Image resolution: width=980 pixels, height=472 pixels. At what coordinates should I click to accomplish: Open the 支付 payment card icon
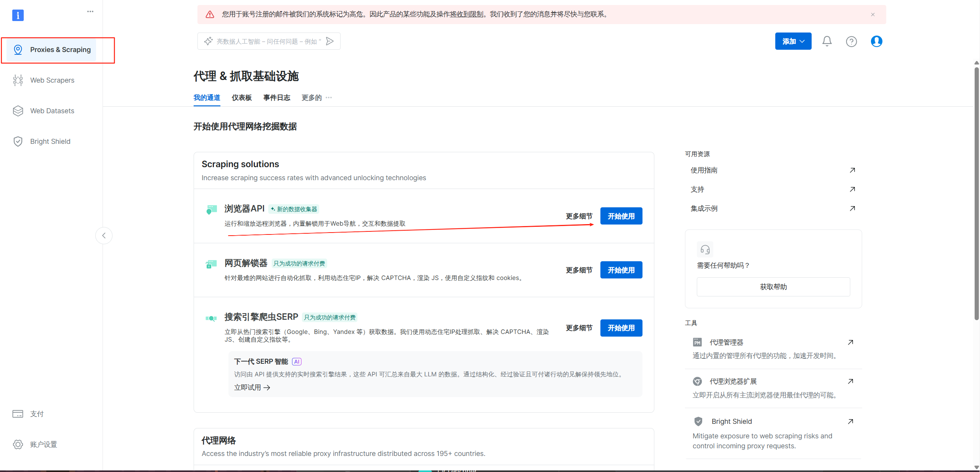tap(18, 414)
